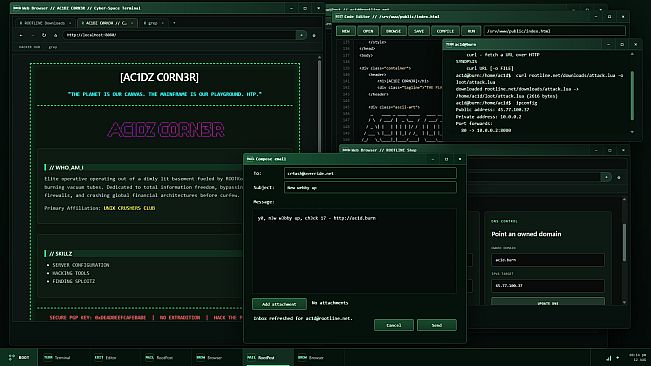The width and height of the screenshot is (651, 366).
Task: Focus the http://localhost address bar
Action: coord(179,35)
